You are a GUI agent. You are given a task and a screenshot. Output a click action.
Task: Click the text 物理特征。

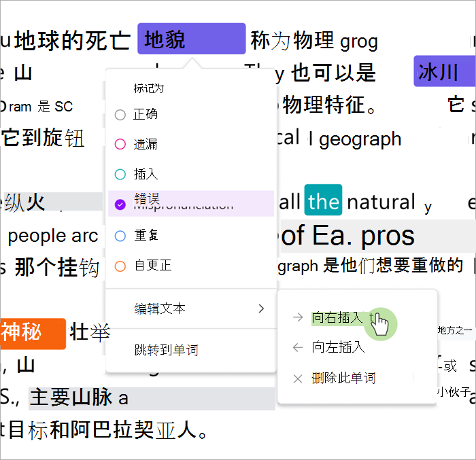[329, 105]
